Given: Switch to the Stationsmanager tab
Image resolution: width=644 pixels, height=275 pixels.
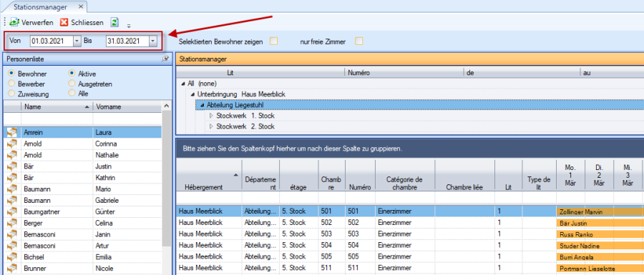Looking at the screenshot, I should [x=40, y=7].
